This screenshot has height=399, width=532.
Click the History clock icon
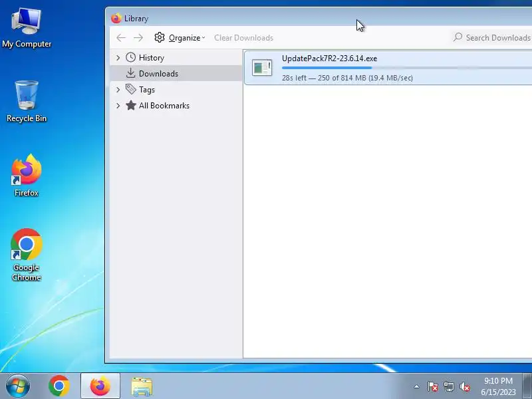[130, 57]
